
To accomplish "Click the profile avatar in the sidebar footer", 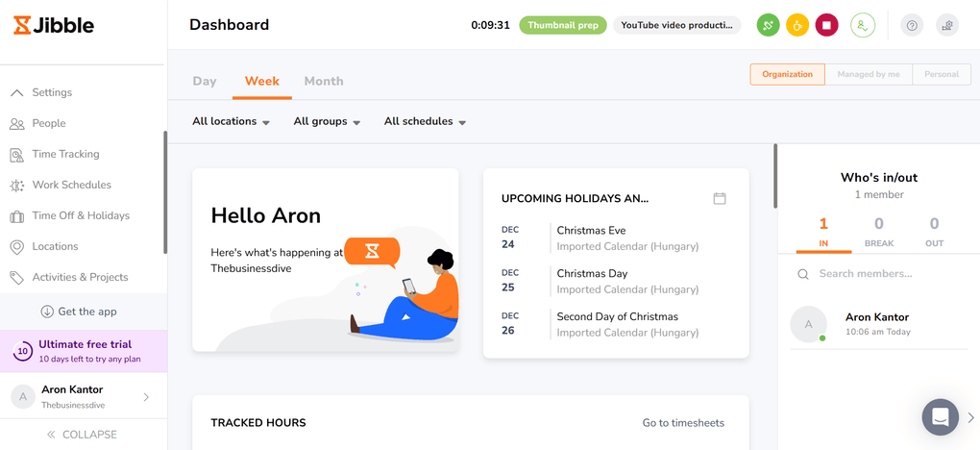I will (x=23, y=396).
